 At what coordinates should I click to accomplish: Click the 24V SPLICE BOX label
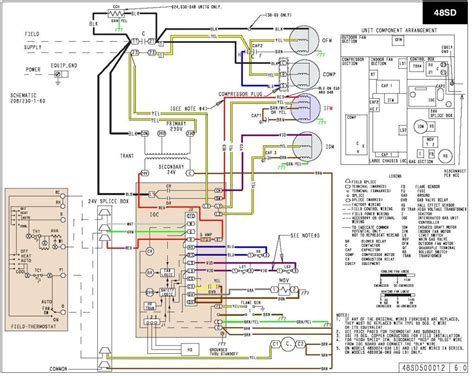pyautogui.click(x=108, y=201)
